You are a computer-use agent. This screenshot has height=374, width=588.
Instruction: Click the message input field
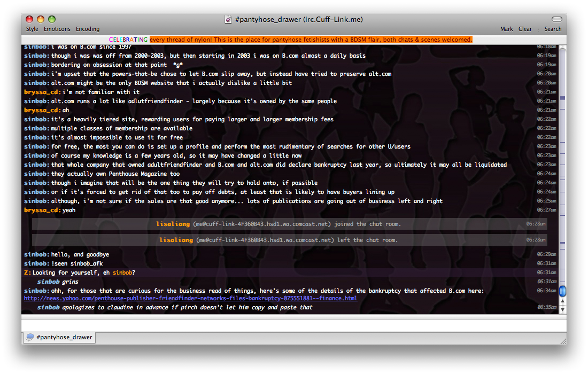click(x=293, y=325)
